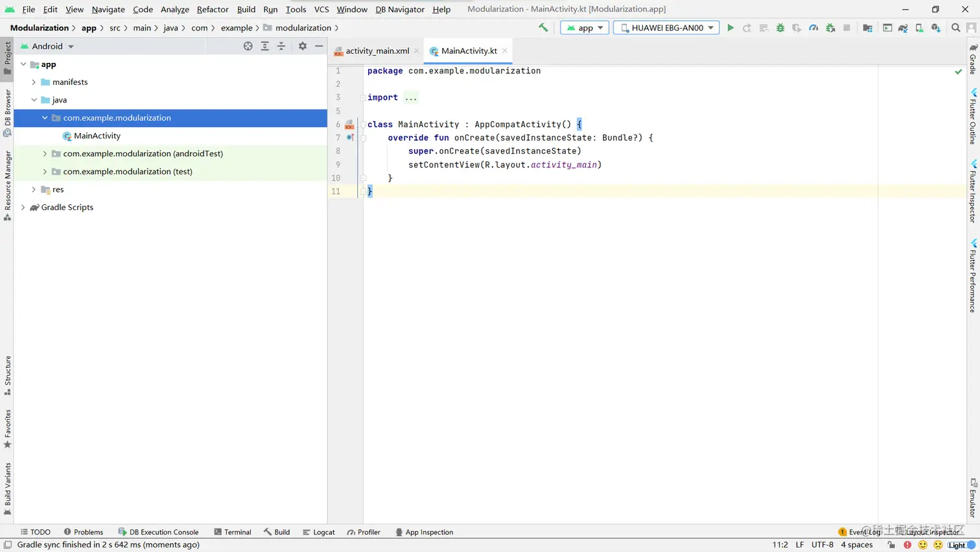This screenshot has width=980, height=552.
Task: Switch the Light theme toggle
Action: (x=962, y=545)
